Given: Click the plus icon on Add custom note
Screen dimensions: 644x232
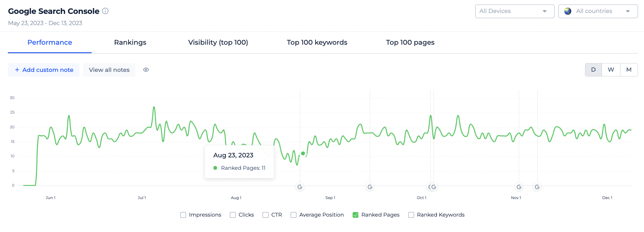Looking at the screenshot, I should [x=17, y=70].
